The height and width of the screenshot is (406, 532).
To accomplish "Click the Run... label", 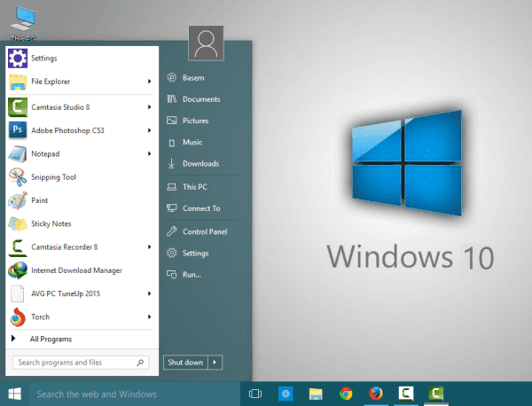I will (x=192, y=275).
